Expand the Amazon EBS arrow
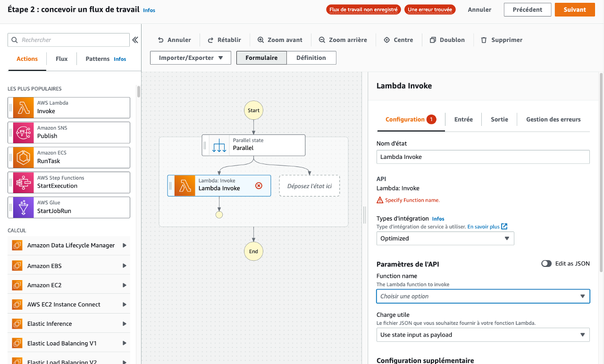The width and height of the screenshot is (604, 364). [x=125, y=265]
